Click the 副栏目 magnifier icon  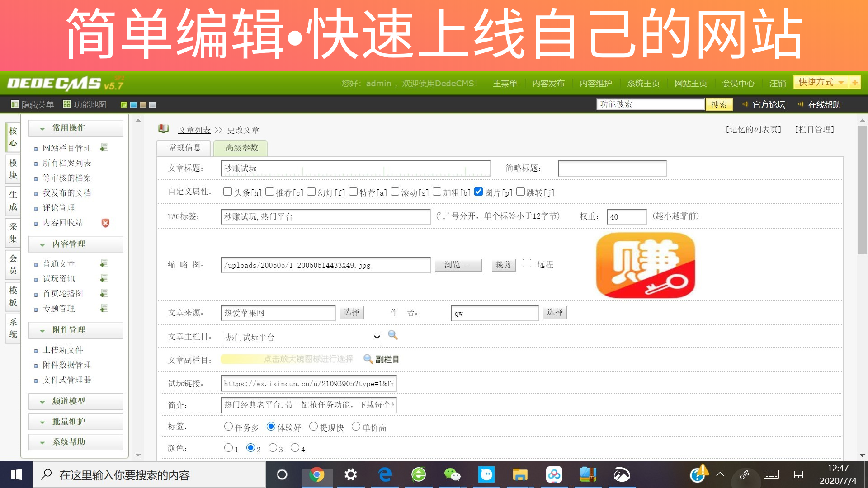tap(368, 359)
